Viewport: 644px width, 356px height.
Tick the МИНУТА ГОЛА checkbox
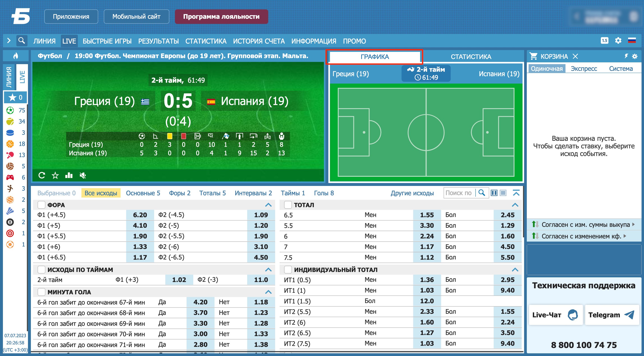tap(41, 292)
